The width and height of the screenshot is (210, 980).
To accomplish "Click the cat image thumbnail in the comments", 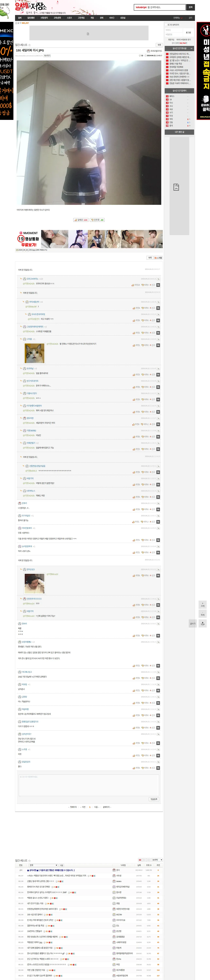I will tap(34, 353).
